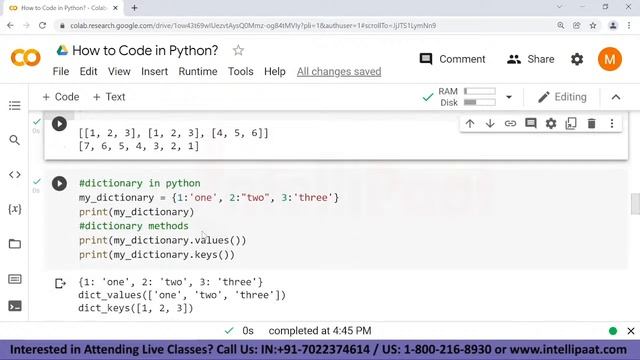Move cell down with the down arrow
The height and width of the screenshot is (360, 640).
click(x=490, y=123)
